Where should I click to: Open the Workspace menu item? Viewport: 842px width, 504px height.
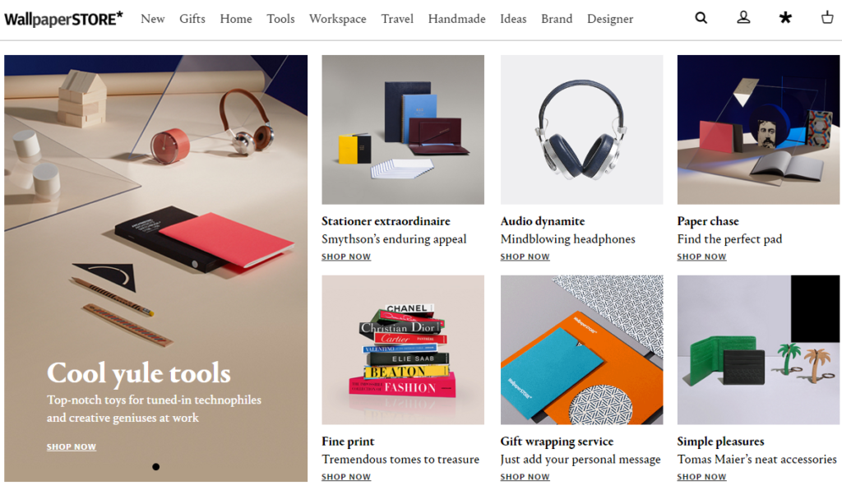coord(338,19)
